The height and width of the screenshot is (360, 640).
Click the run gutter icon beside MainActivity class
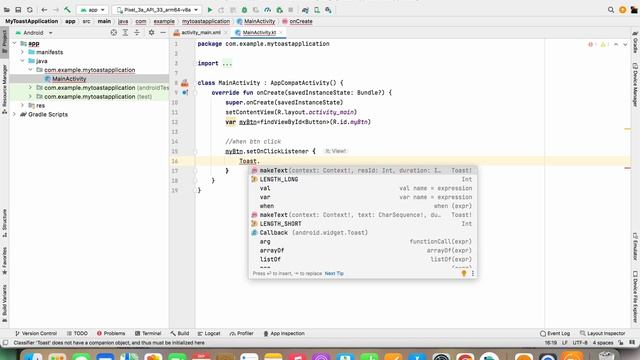(x=185, y=83)
